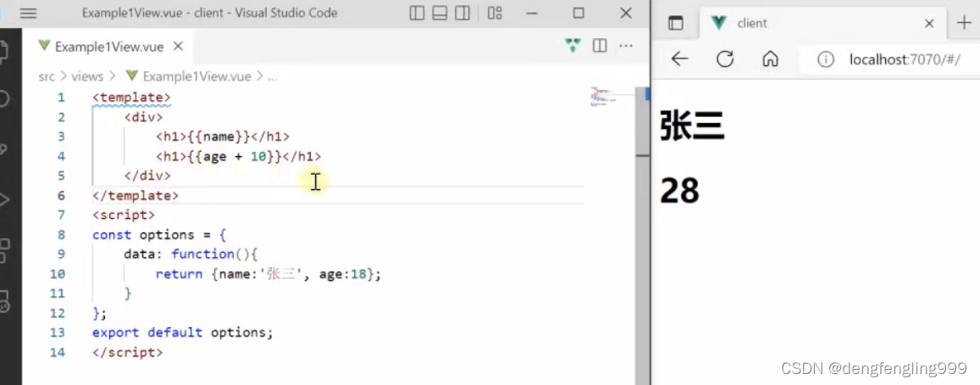Open the VS Code hamburger menu
The height and width of the screenshot is (385, 980).
pyautogui.click(x=28, y=14)
